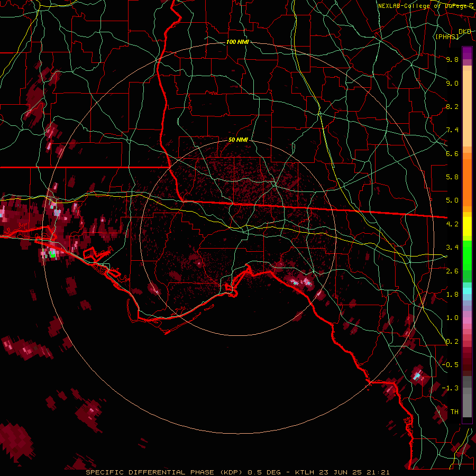This screenshot has width=476, height=476.
Task: Click the 8.2 scale label
Action: click(452, 106)
